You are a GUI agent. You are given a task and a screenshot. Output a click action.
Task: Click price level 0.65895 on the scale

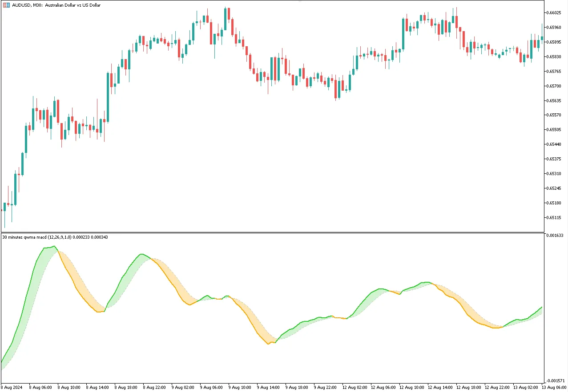click(x=555, y=42)
